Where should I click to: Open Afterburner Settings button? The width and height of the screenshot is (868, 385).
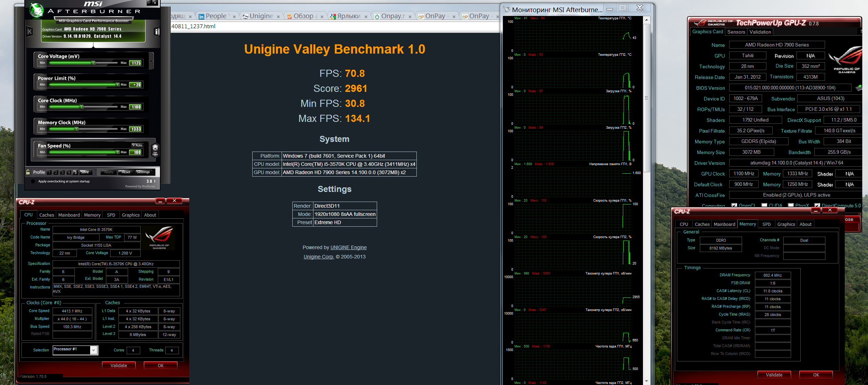pos(143,172)
